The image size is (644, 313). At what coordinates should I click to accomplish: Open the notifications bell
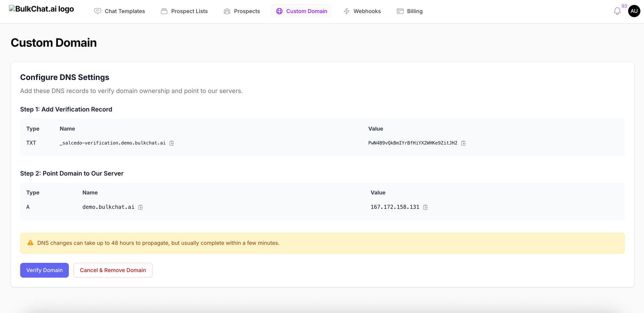click(x=617, y=11)
